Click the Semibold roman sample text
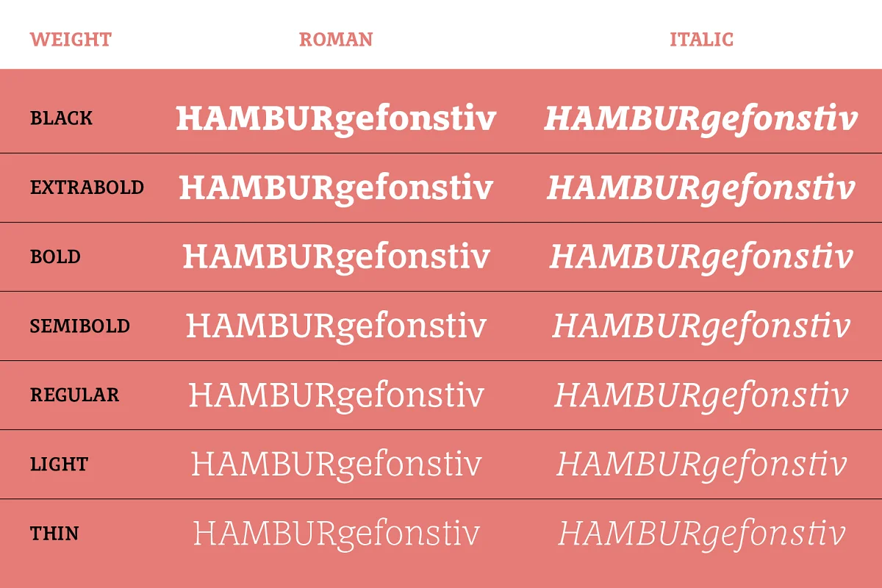The height and width of the screenshot is (588, 882). (336, 327)
